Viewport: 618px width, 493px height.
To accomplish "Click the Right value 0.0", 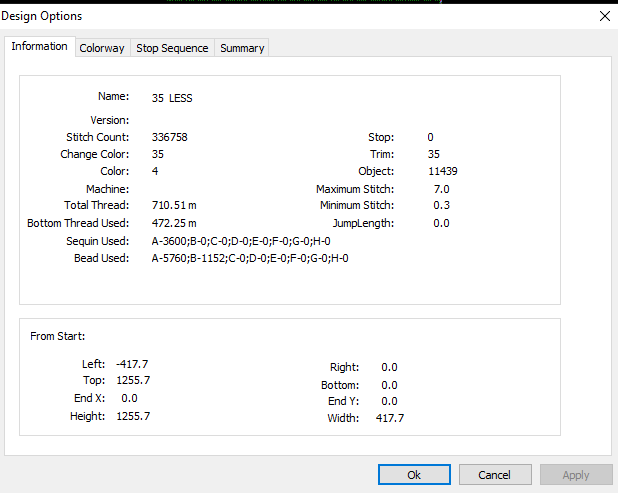I will (x=389, y=367).
